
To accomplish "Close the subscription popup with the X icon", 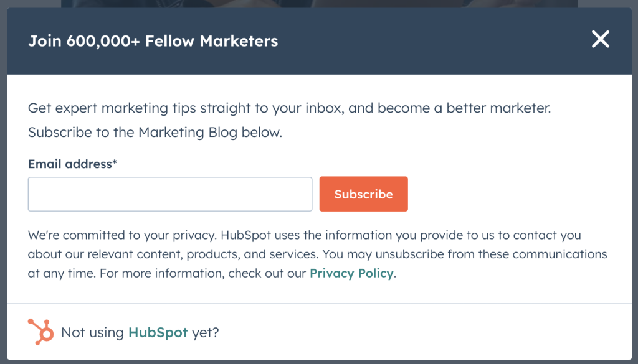I will tap(600, 39).
